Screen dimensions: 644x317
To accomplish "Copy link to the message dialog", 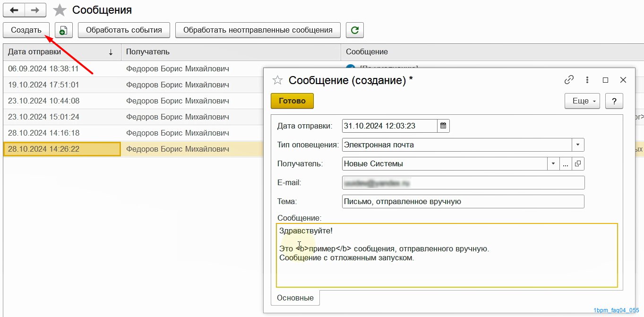I will pyautogui.click(x=569, y=80).
